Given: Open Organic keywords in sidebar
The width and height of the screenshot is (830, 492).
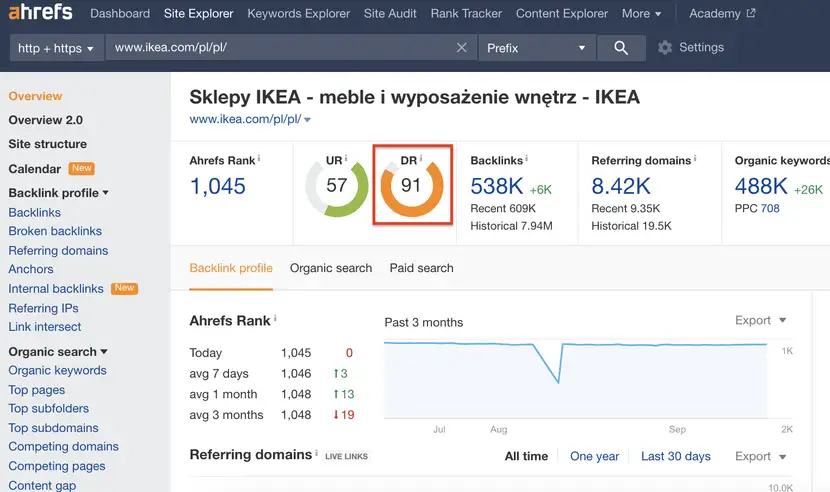Looking at the screenshot, I should pos(58,370).
